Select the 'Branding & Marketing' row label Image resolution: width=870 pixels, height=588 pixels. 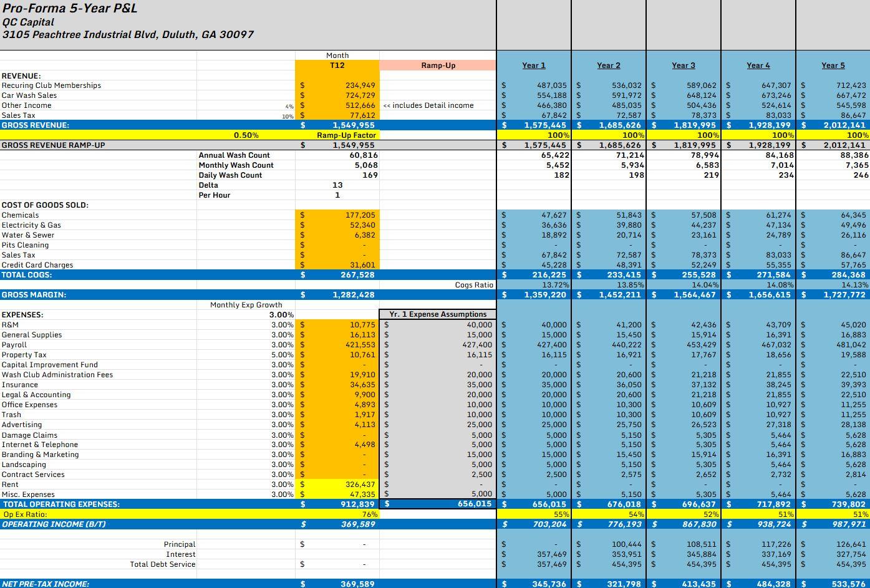tap(41, 455)
